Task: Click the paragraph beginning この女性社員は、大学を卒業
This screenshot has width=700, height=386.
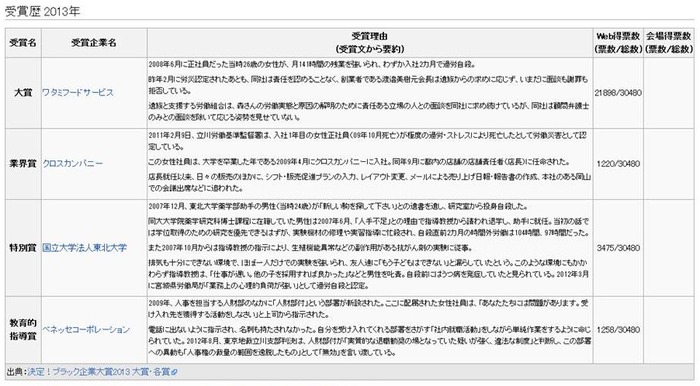Action: [x=359, y=162]
